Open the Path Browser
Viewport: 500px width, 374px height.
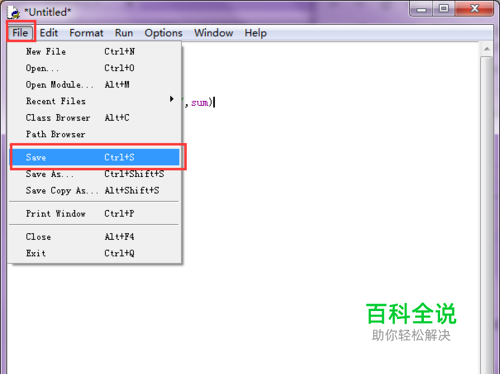[x=95, y=134]
